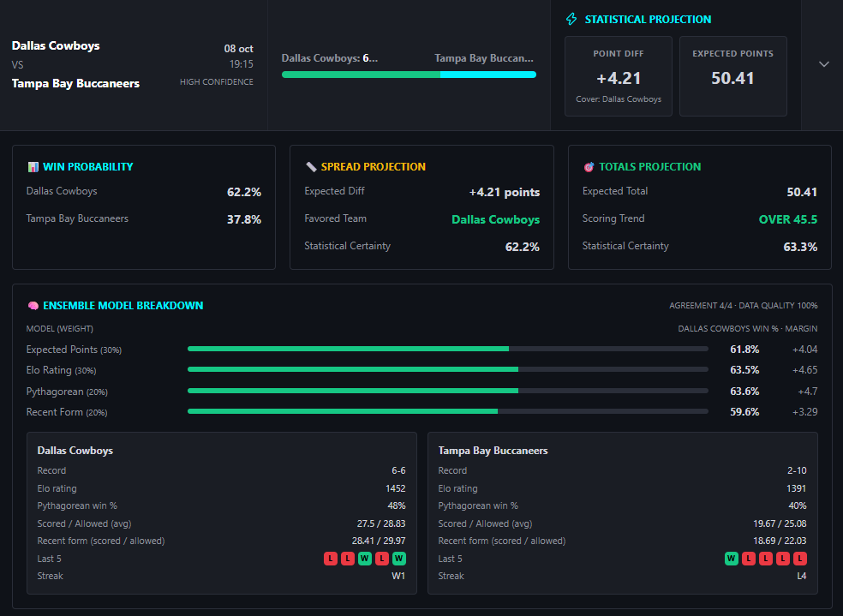Click the Tampa Bay Buccaneers name in header
Screen dimensions: 843x616
point(75,83)
